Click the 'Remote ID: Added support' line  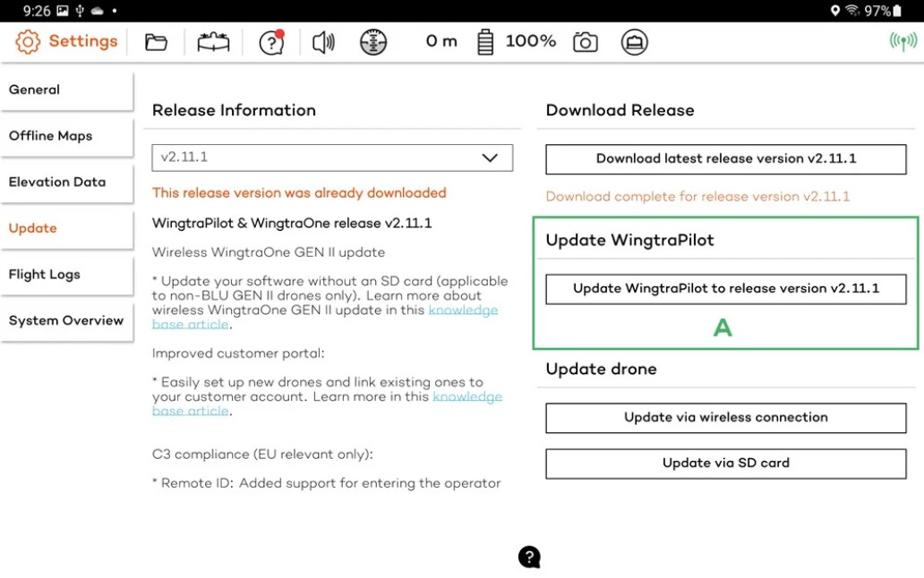(327, 483)
